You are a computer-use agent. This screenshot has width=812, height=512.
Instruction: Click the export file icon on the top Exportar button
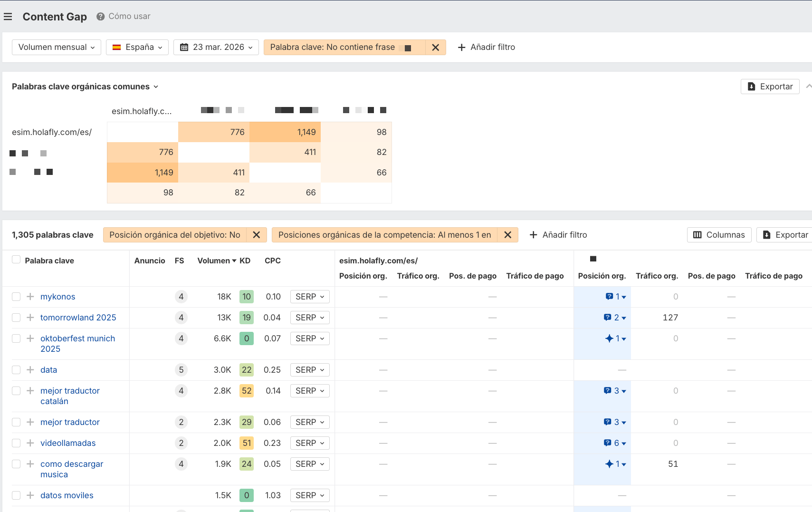[751, 86]
